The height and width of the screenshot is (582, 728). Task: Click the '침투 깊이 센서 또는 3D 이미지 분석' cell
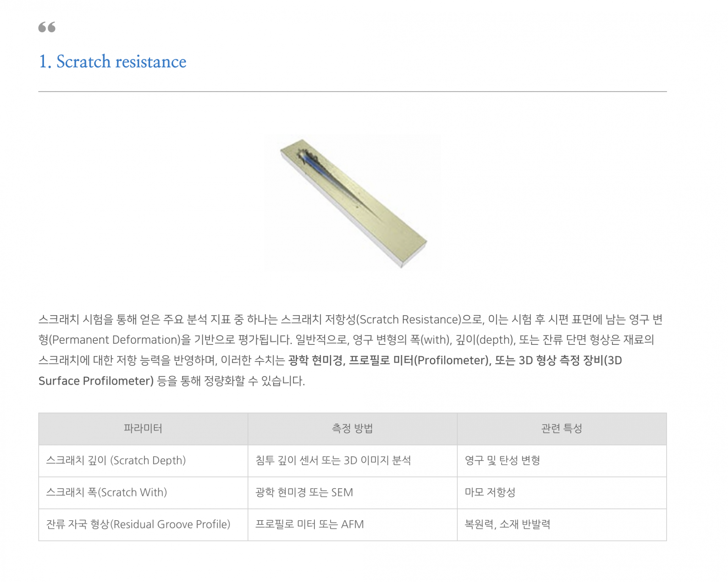tap(353, 461)
